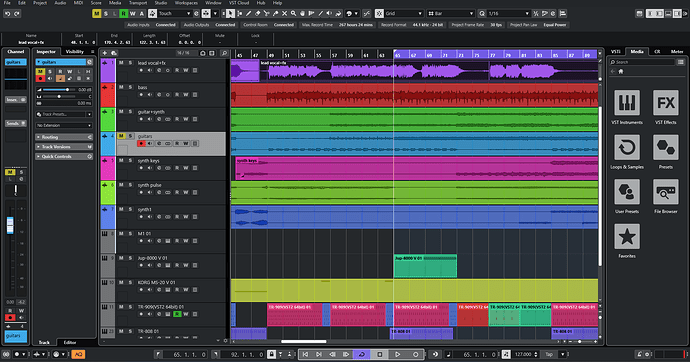Open the No Extension dropdown in Inspector
The image size is (690, 362).
pos(64,125)
